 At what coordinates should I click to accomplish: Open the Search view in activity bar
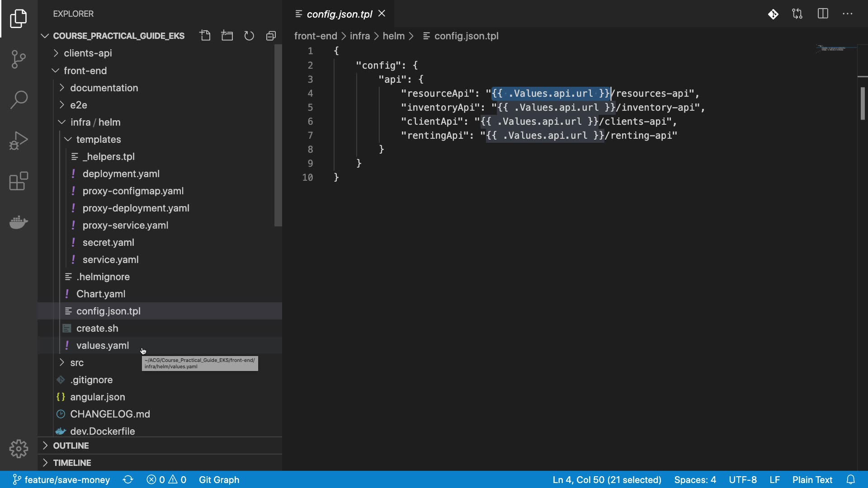tap(19, 100)
